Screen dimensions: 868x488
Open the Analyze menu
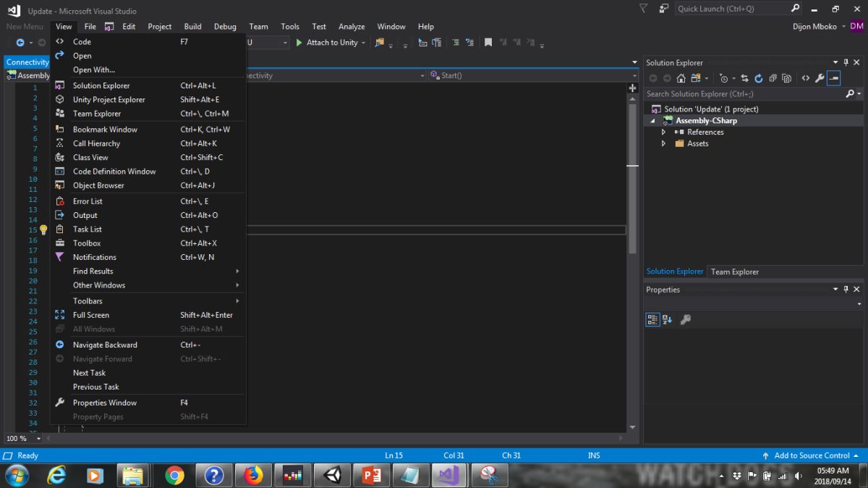(x=352, y=26)
